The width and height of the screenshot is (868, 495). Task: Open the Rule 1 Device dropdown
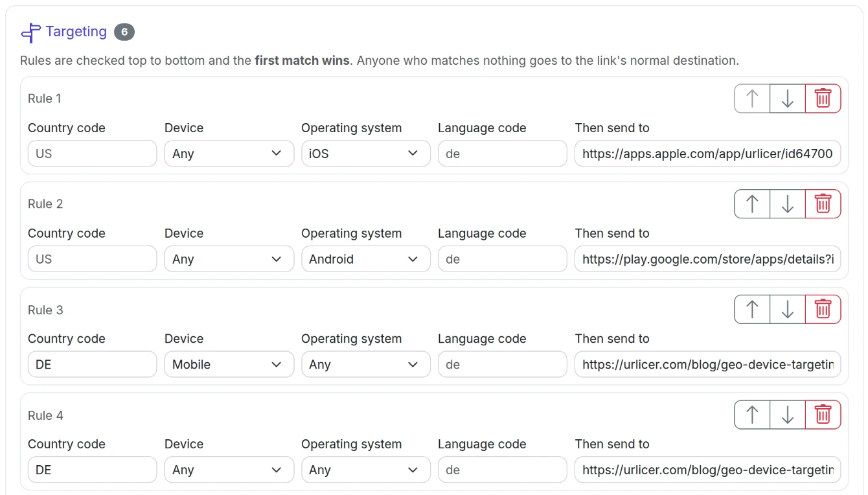tap(229, 154)
